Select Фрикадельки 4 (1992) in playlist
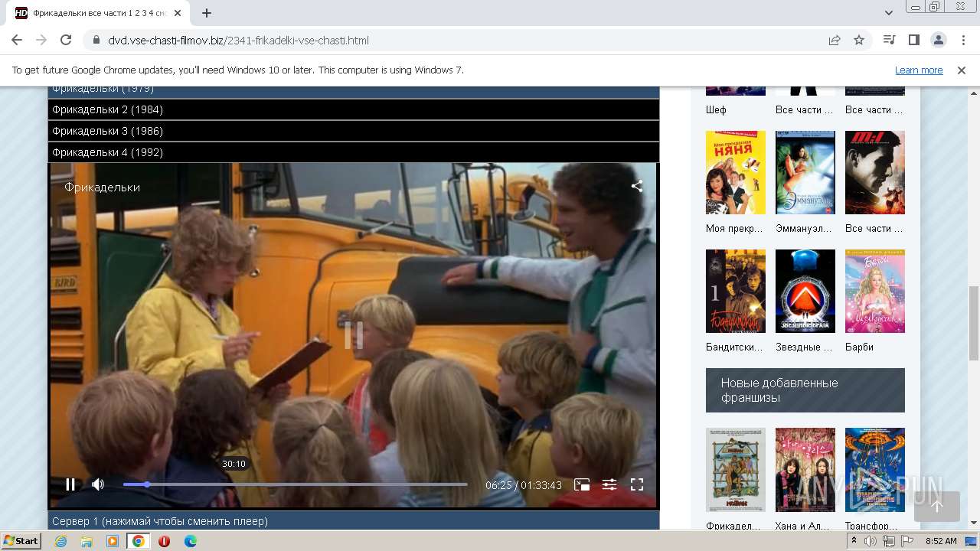The image size is (980, 551). (x=354, y=152)
